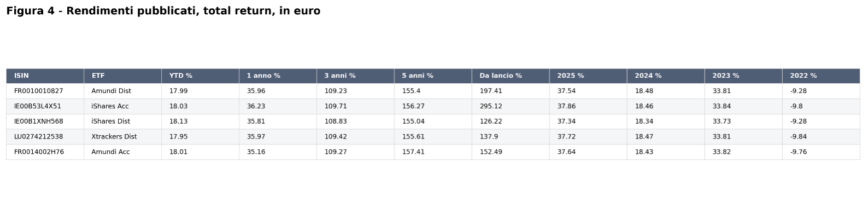Click the 2024 % column header
The width and height of the screenshot is (868, 214).
(x=666, y=76)
